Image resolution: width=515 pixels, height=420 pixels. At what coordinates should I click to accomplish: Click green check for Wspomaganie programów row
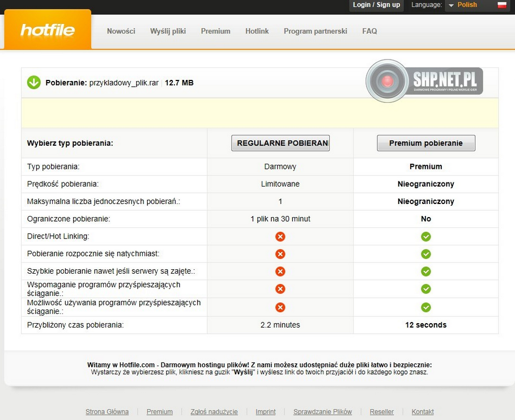(426, 289)
